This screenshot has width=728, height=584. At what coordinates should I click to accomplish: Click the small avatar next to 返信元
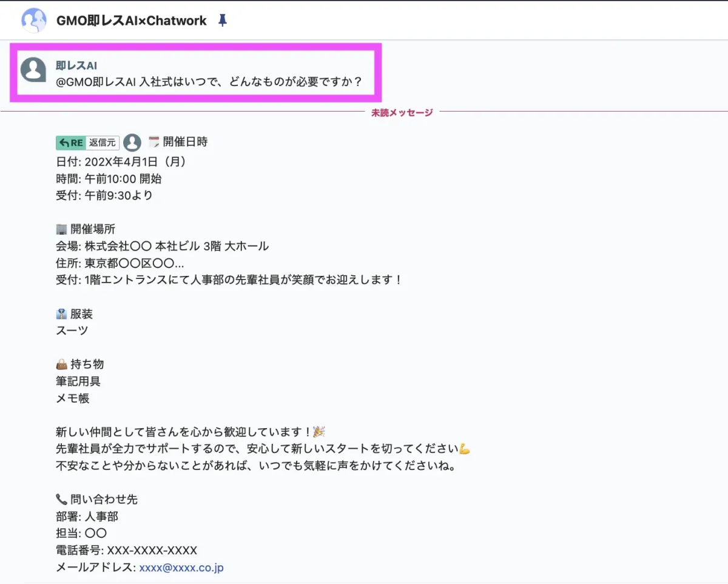132,143
